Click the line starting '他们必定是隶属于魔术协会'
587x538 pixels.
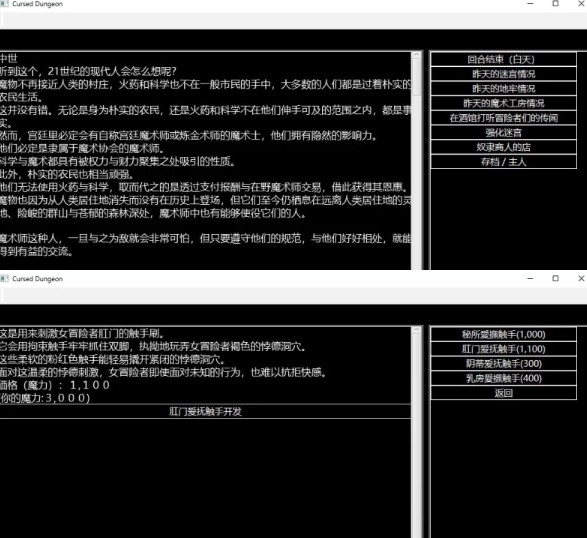point(82,148)
